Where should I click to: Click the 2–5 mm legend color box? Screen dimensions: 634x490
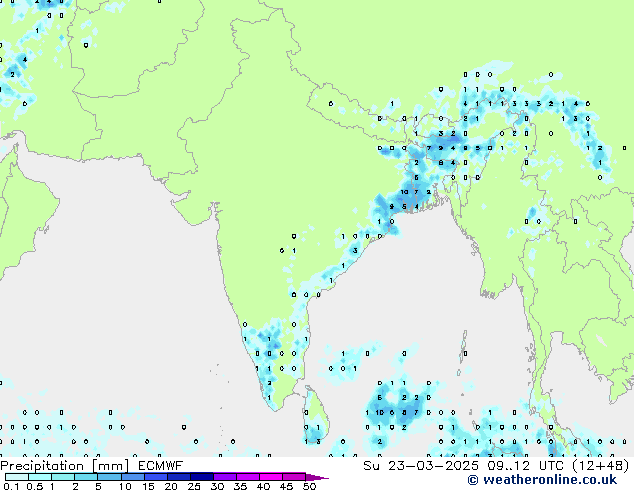pos(86,477)
